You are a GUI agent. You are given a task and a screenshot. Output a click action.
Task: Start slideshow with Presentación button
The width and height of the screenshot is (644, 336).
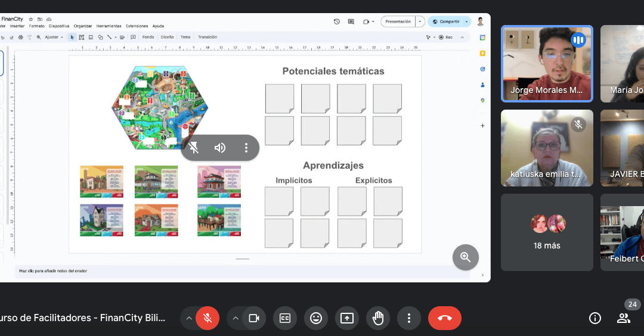point(398,21)
